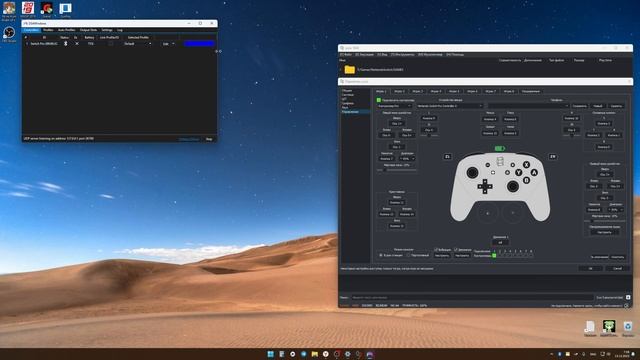
Task: Click the blue lightbar color swatch in DS4Windows
Action: click(x=199, y=44)
